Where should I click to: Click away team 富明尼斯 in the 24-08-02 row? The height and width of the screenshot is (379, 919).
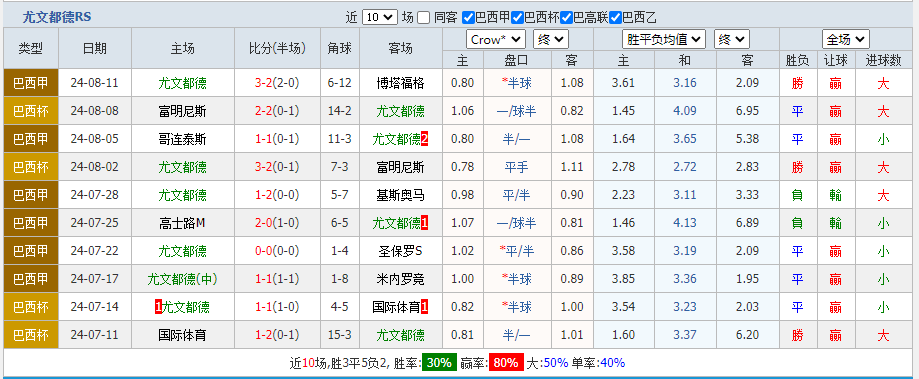[x=400, y=168]
